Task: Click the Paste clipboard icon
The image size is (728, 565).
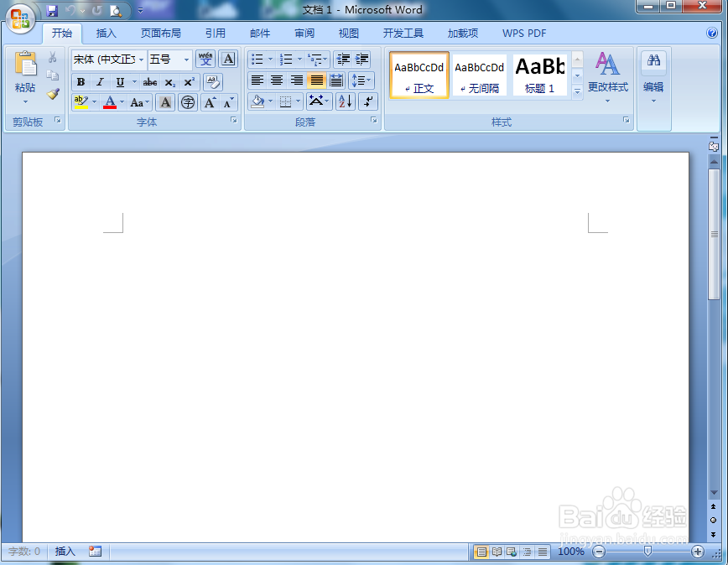Action: tap(25, 64)
